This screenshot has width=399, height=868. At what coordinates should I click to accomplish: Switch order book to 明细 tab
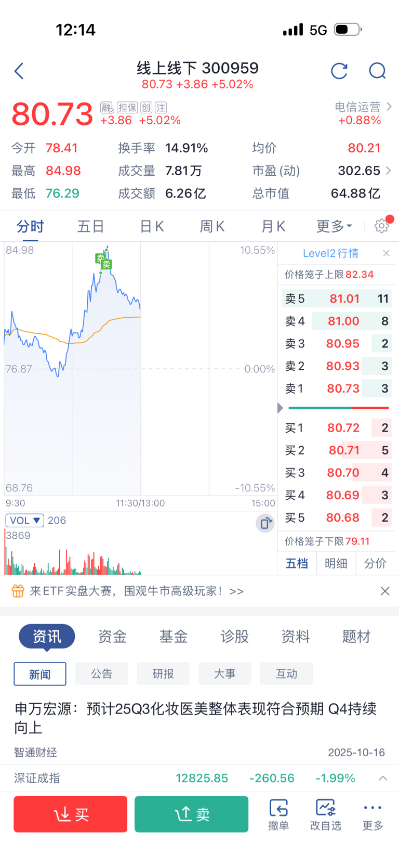click(x=336, y=563)
